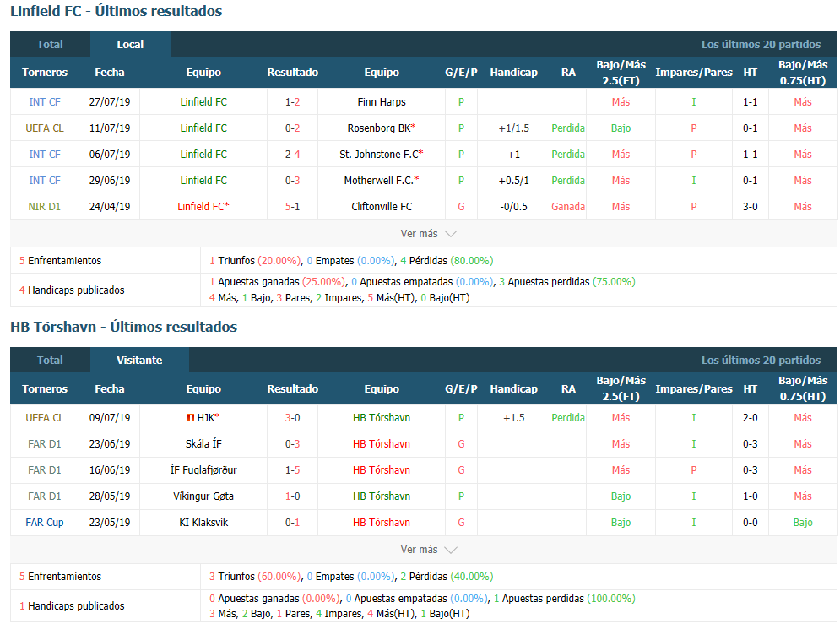The height and width of the screenshot is (624, 840).
Task: Click 'Perdida' in the Rosenborg BK row
Action: point(568,128)
